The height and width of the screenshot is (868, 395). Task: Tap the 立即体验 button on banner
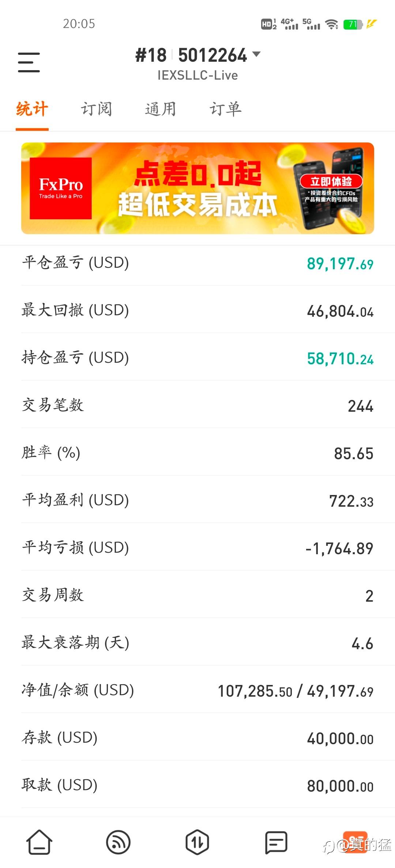click(x=331, y=181)
